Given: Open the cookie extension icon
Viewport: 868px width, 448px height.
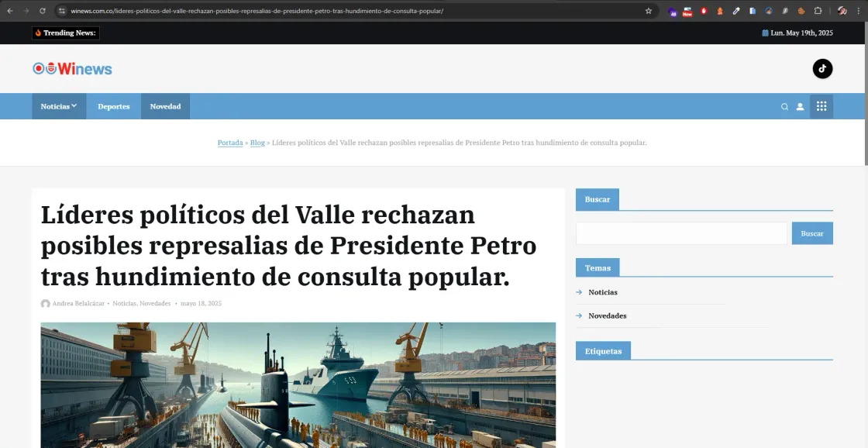Looking at the screenshot, I should 801,11.
